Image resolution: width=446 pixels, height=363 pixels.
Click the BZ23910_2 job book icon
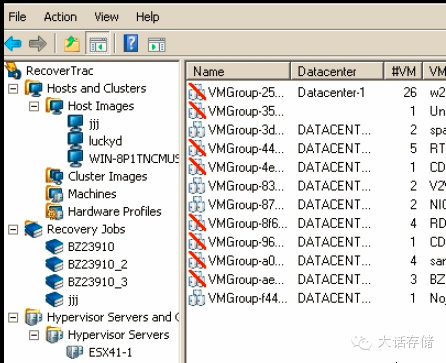(x=55, y=264)
